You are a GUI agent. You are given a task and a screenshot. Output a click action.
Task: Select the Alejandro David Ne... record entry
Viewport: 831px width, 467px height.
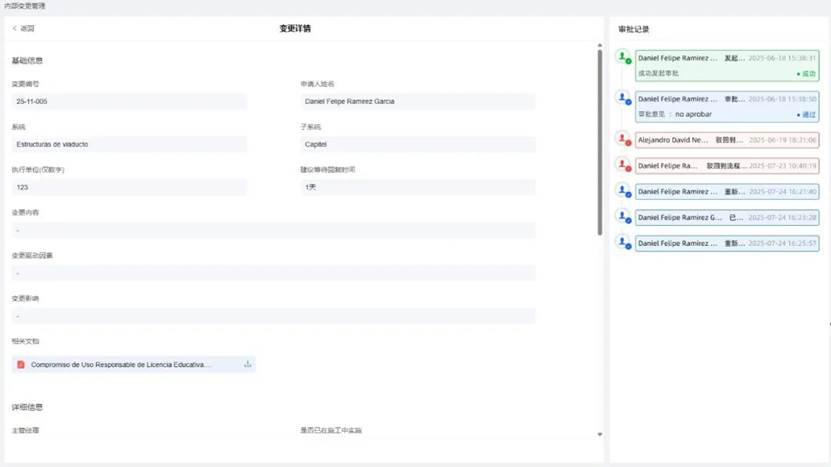(727, 140)
